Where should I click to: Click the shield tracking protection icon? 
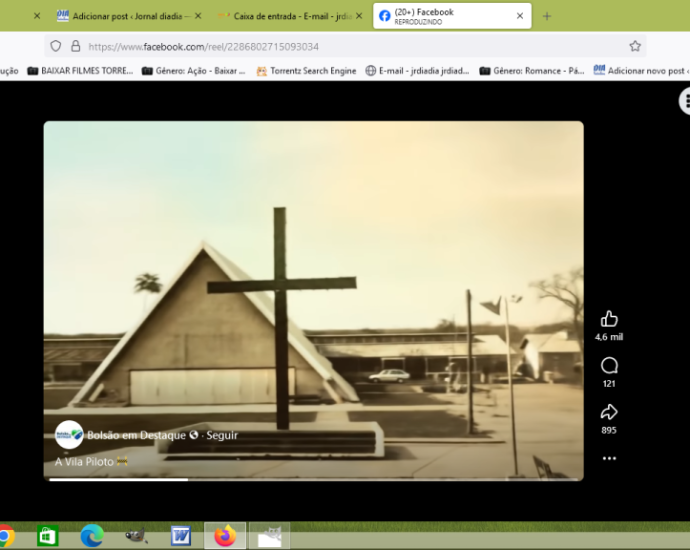pos(56,46)
